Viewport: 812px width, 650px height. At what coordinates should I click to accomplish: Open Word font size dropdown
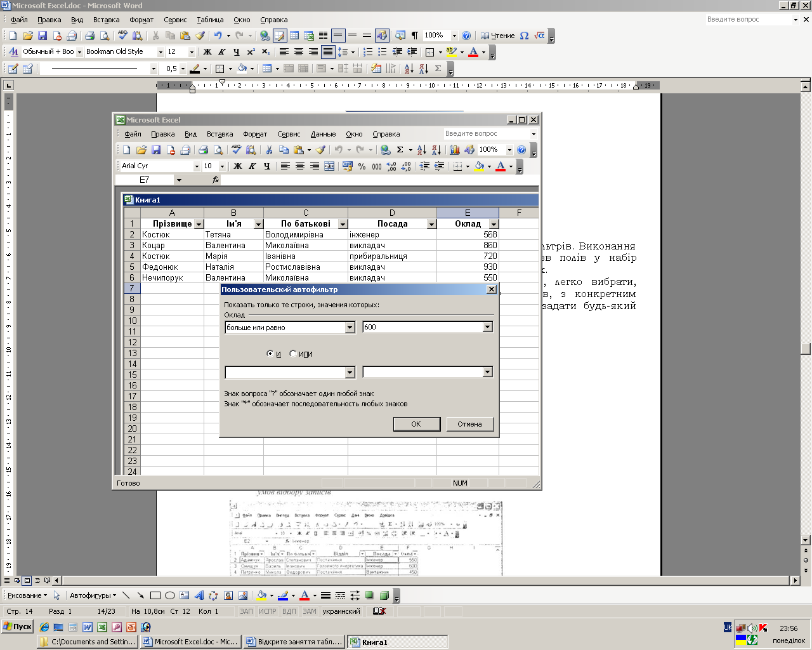tap(192, 52)
